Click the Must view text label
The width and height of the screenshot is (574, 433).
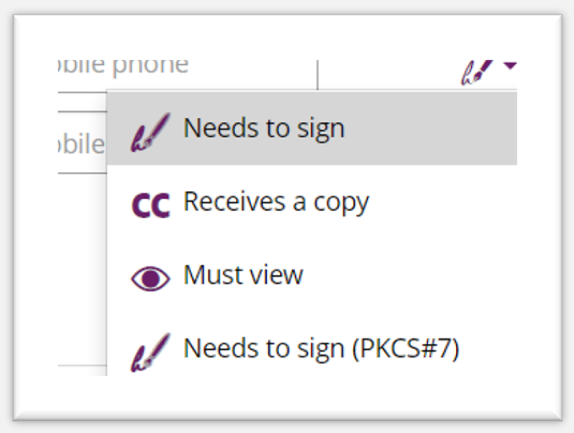pyautogui.click(x=243, y=275)
